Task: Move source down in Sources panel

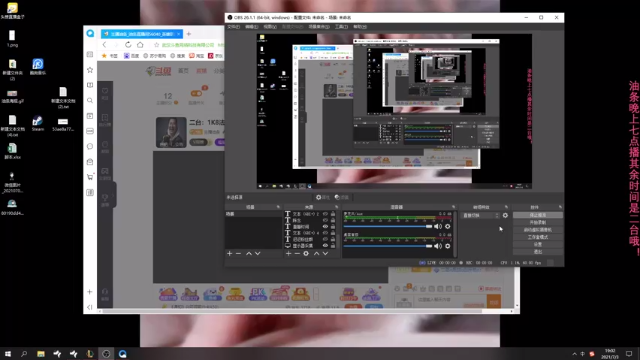Action: click(325, 253)
